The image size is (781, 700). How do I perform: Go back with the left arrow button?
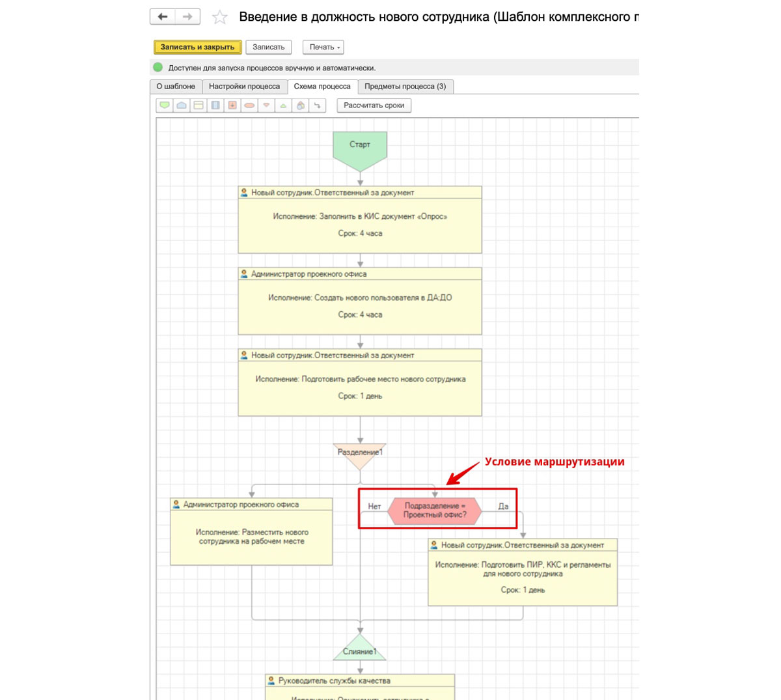[x=163, y=16]
